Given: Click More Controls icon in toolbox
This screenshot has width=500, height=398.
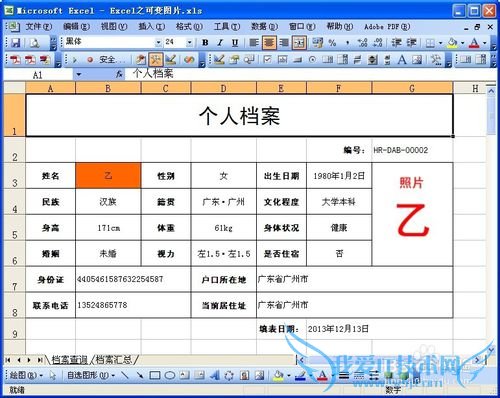Looking at the screenshot, I should (x=435, y=60).
